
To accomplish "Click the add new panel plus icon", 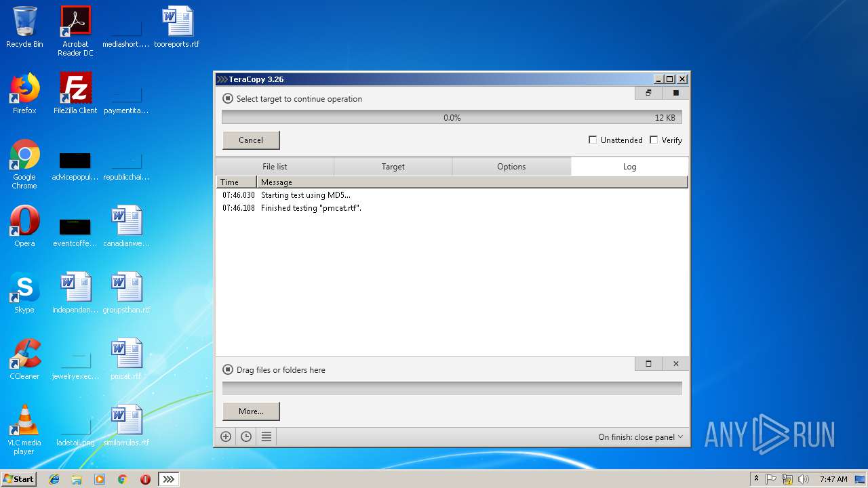I will 226,437.
